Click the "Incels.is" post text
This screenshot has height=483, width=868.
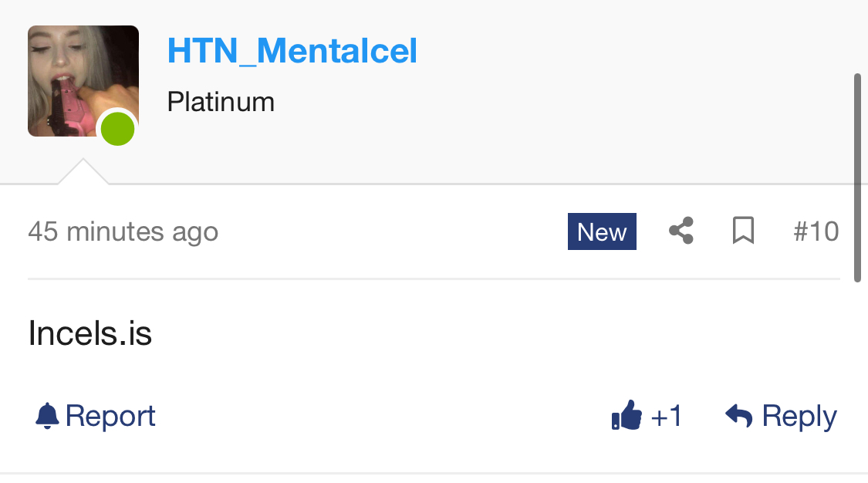[90, 333]
